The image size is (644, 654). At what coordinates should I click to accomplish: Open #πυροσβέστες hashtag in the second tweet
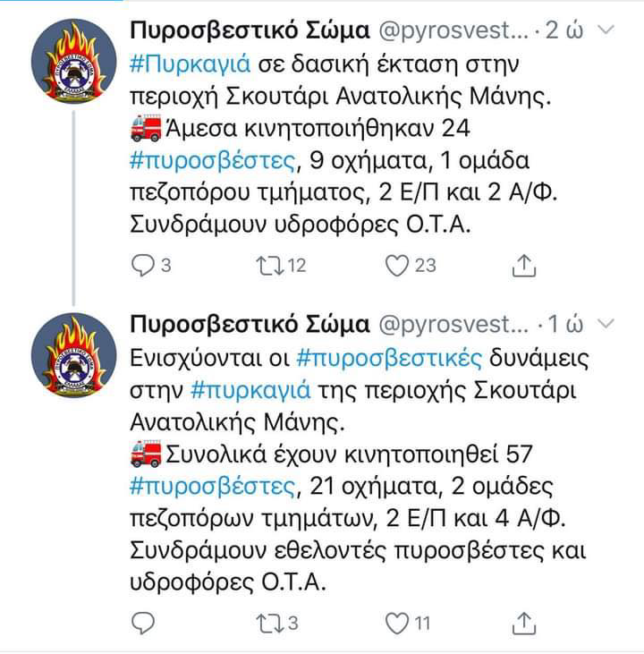(x=213, y=487)
